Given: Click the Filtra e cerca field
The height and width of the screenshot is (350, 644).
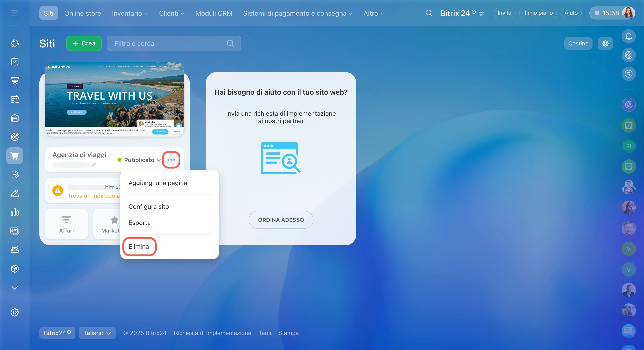Looking at the screenshot, I should point(170,43).
